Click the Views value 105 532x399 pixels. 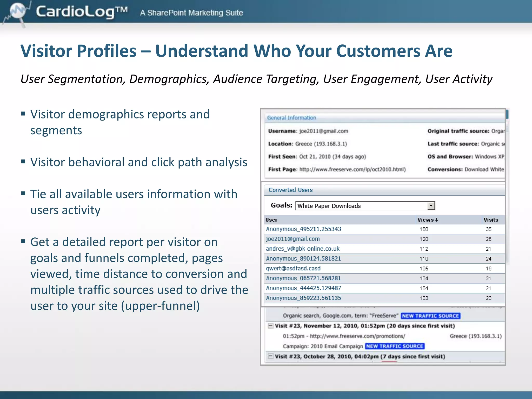click(424, 269)
